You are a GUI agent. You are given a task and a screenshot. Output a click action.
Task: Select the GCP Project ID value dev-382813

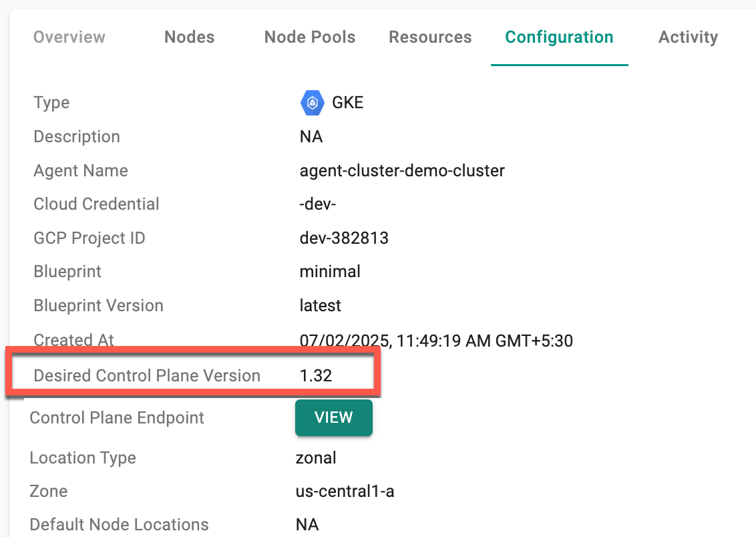coord(344,238)
